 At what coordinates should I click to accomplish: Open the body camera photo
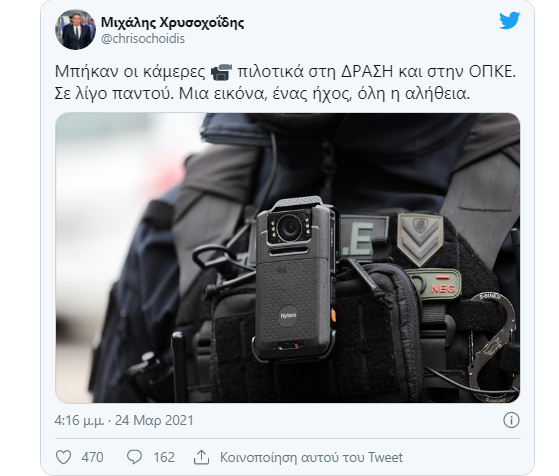click(288, 258)
